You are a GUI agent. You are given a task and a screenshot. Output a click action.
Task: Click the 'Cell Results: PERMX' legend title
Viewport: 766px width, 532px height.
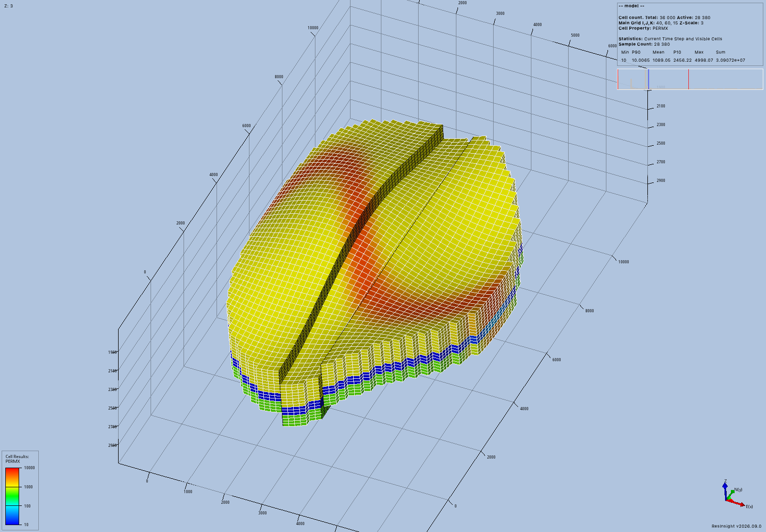pyautogui.click(x=18, y=459)
